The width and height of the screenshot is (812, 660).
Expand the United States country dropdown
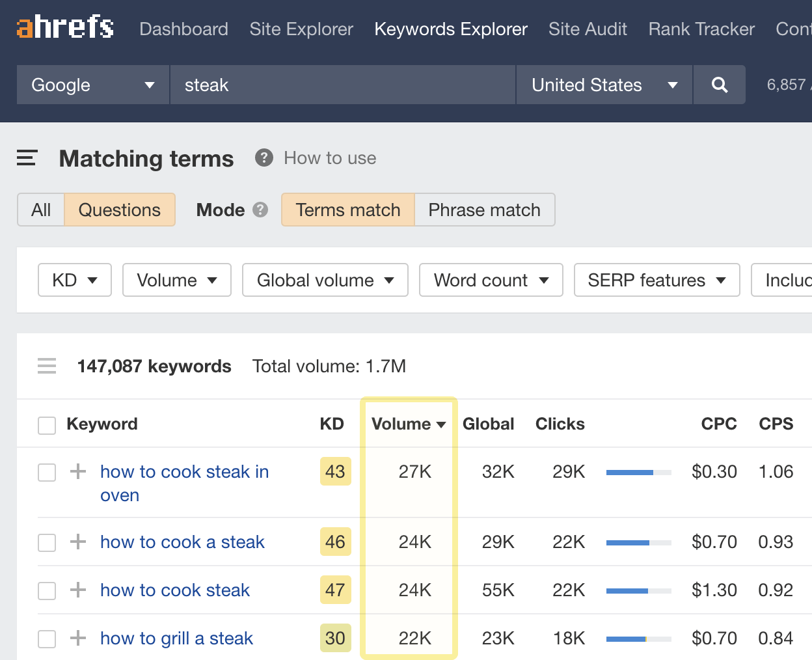604,85
